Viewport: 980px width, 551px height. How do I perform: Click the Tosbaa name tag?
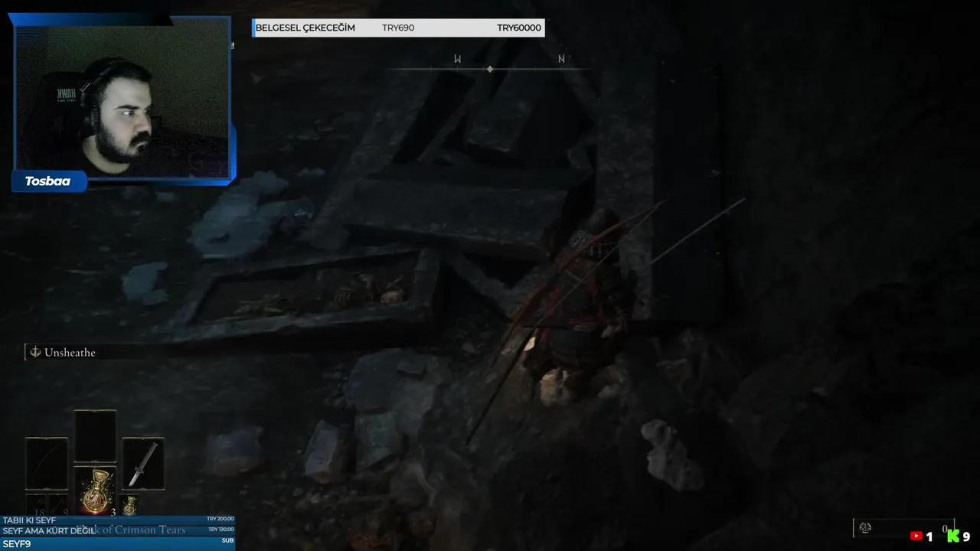coord(47,181)
